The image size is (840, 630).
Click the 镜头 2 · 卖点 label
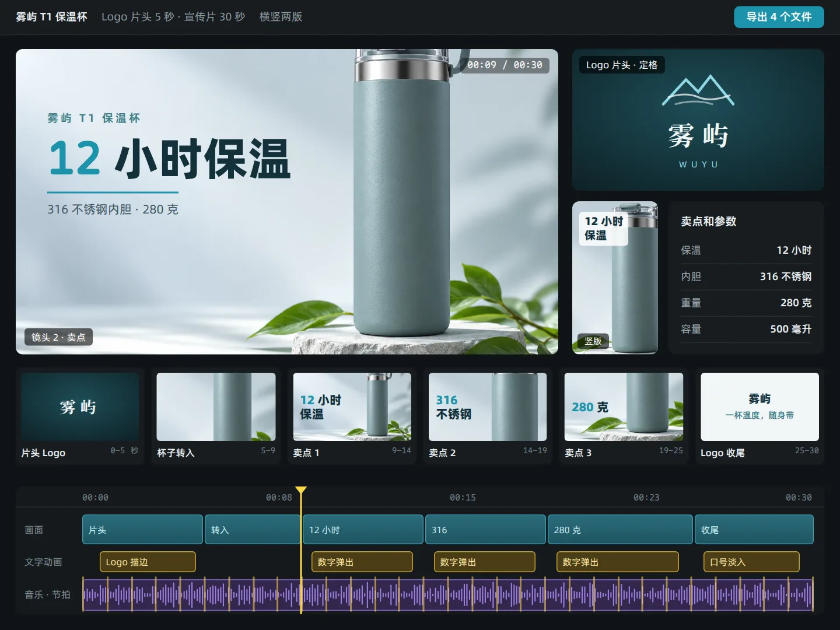58,337
